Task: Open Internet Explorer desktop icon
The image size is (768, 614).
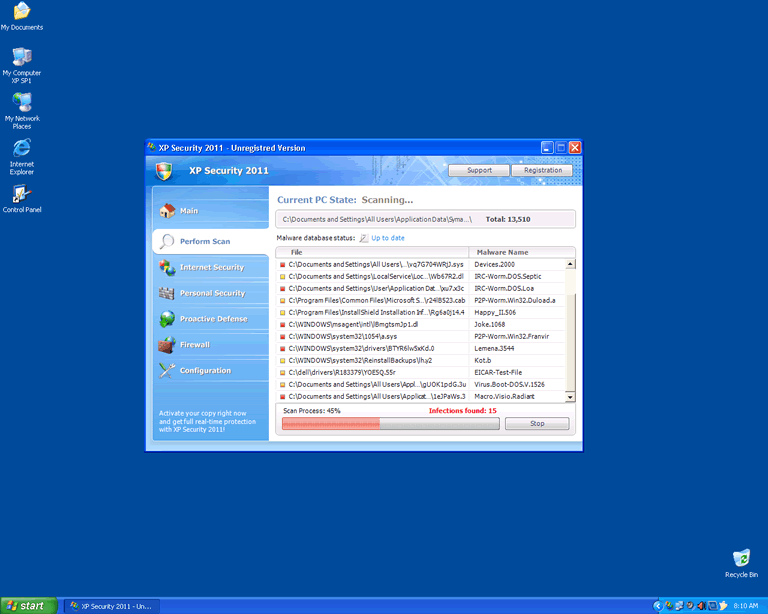Action: (22, 149)
